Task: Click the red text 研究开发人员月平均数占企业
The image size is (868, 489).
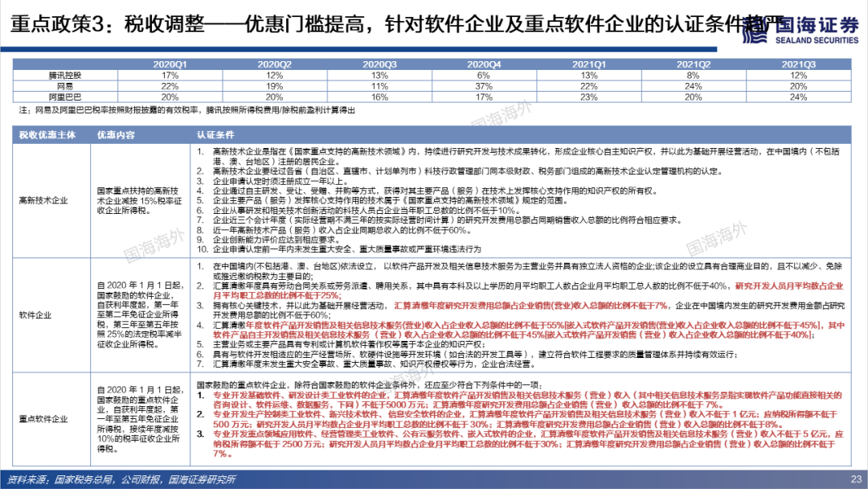Action: pyautogui.click(x=789, y=286)
